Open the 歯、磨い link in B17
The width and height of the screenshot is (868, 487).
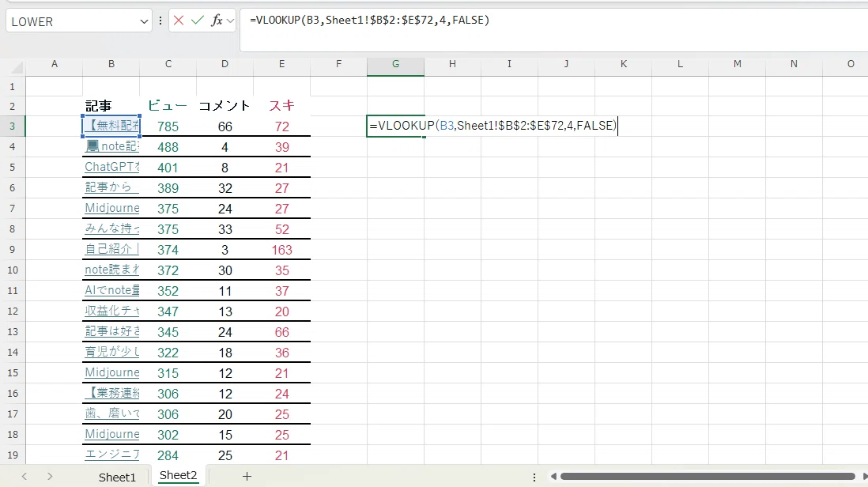coord(112,413)
